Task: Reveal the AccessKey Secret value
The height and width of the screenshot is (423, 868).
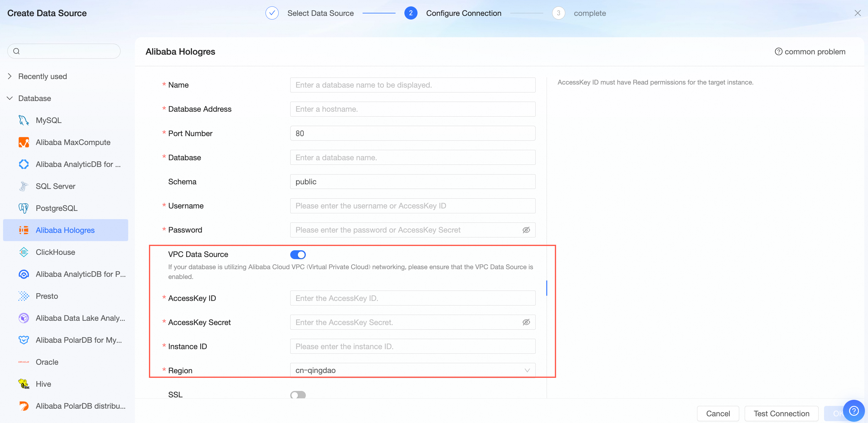Action: coord(526,322)
